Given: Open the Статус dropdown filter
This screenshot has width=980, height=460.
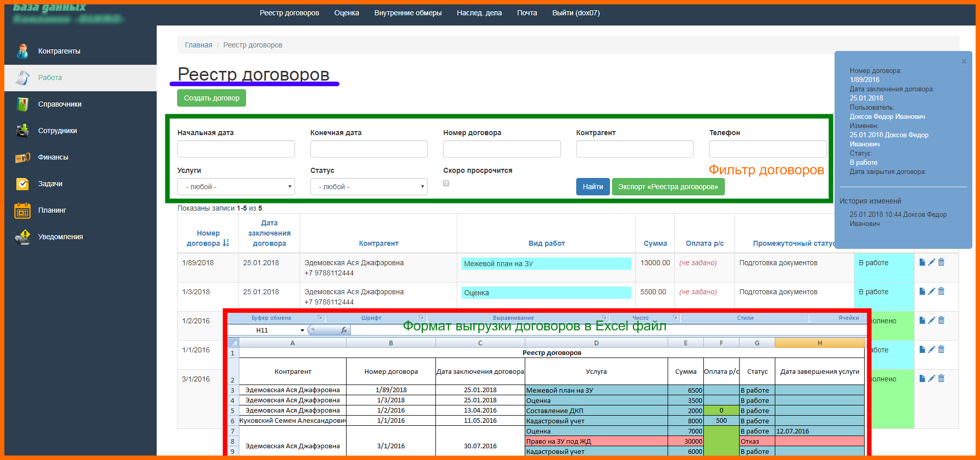Looking at the screenshot, I should tap(369, 187).
